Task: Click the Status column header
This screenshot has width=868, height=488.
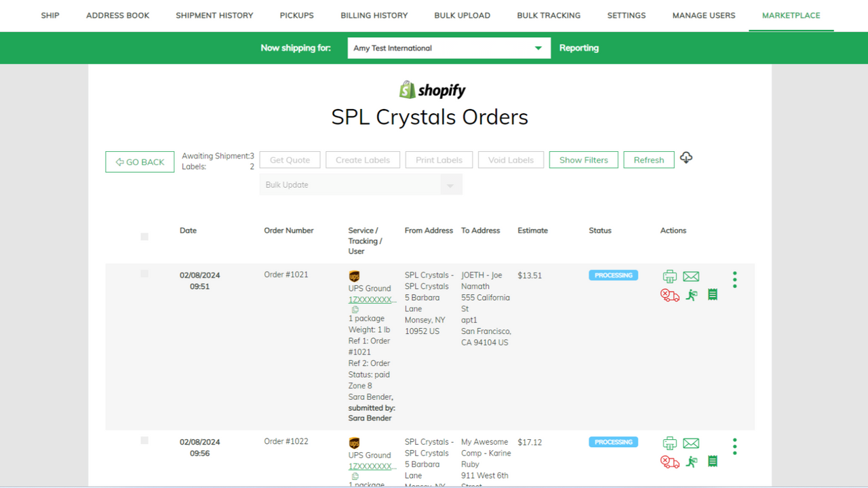Action: coord(600,230)
